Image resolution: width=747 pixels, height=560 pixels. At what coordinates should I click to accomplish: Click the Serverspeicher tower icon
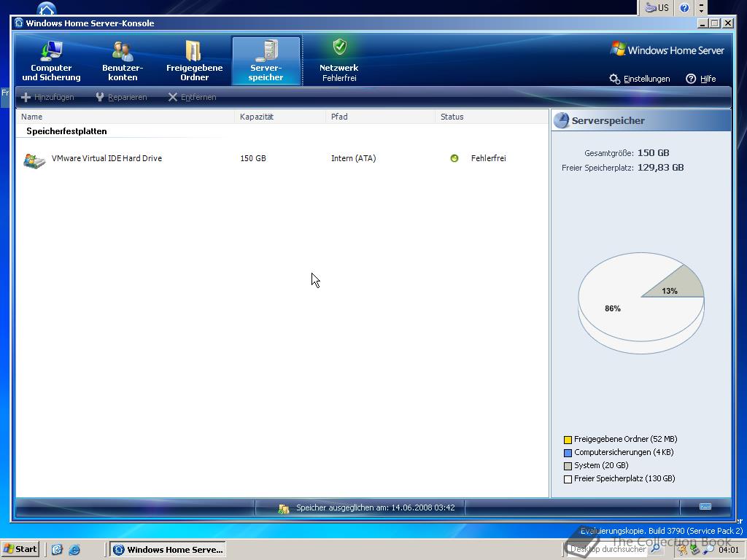click(x=267, y=51)
